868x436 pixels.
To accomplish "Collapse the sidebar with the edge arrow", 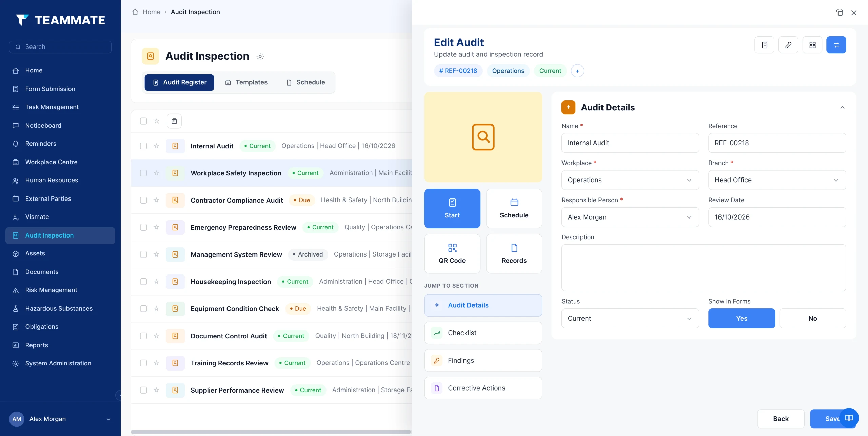I will [x=119, y=395].
